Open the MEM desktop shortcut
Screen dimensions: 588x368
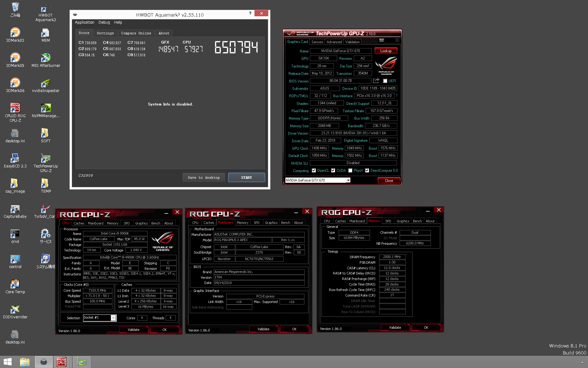46,35
